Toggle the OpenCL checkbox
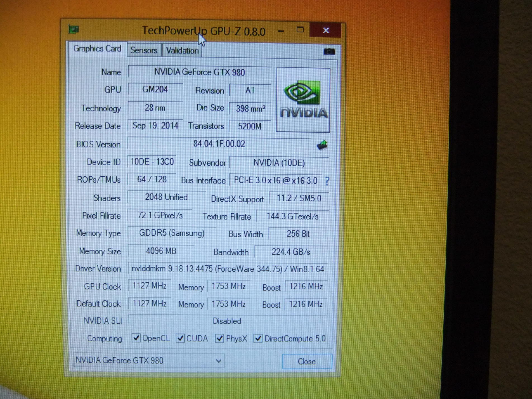Image resolution: width=532 pixels, height=399 pixels. point(136,338)
